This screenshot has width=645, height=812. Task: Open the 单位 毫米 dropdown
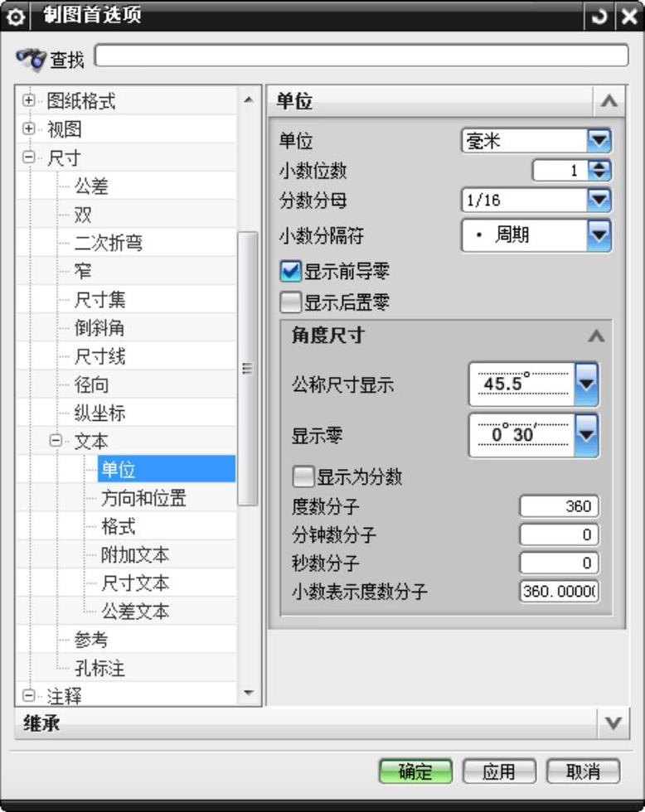click(x=599, y=140)
